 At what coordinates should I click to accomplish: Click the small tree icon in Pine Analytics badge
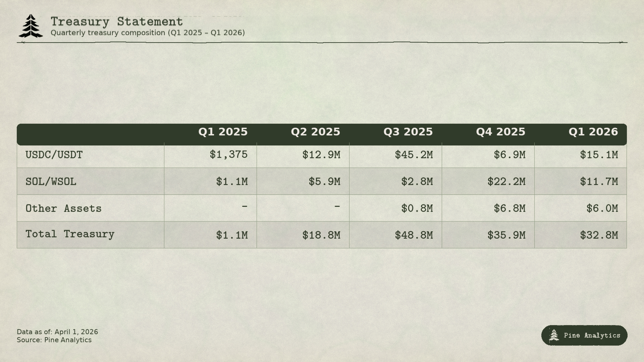[554, 335]
